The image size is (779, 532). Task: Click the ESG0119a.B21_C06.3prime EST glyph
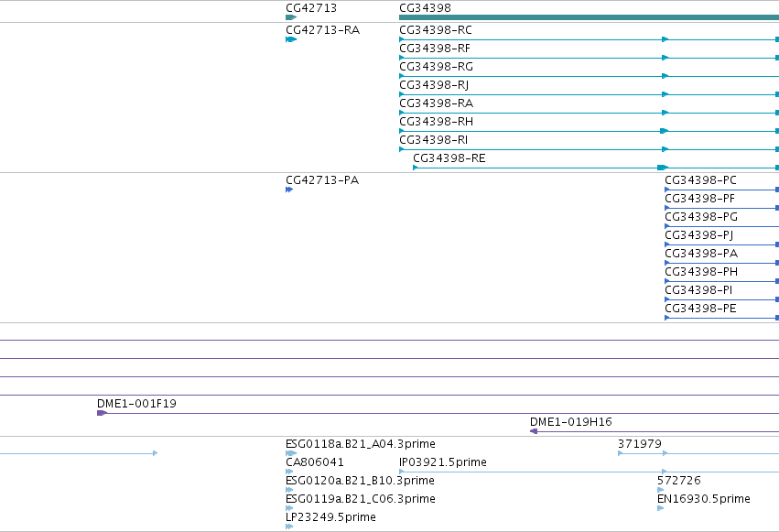[289, 508]
